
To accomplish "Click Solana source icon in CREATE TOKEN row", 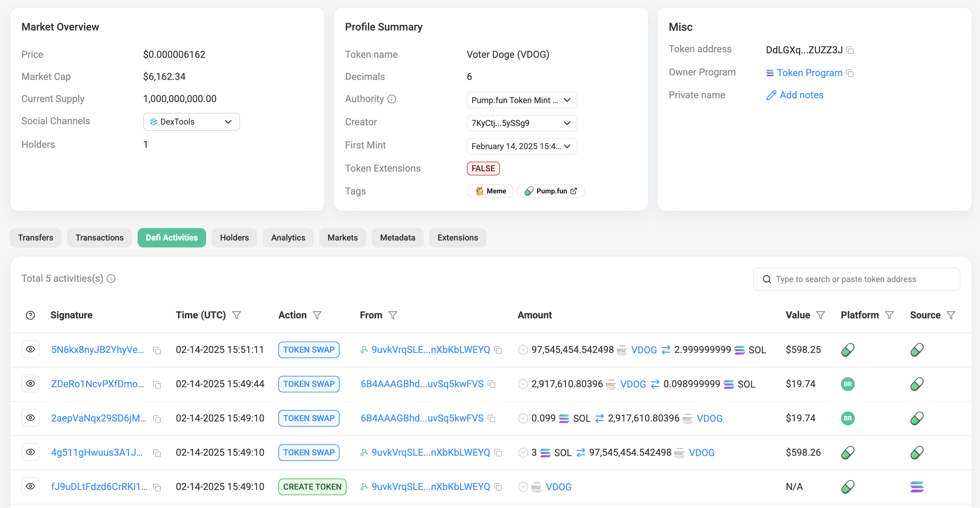I will [917, 487].
